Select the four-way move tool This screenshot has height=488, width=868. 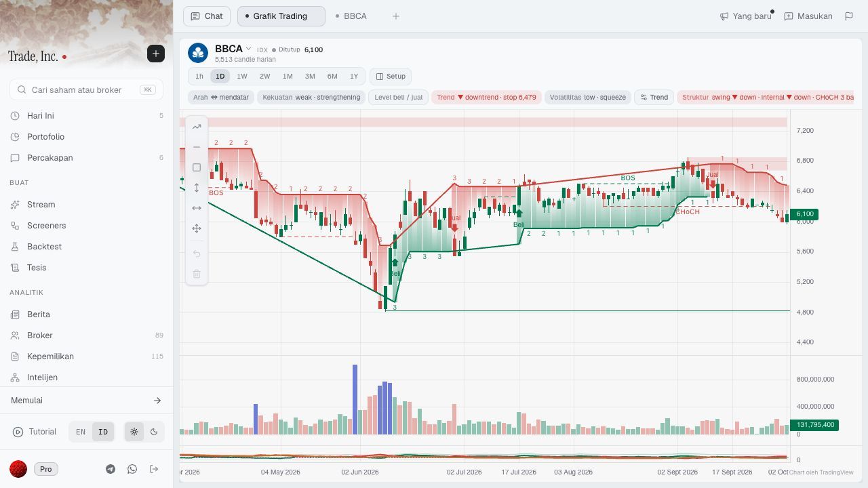(x=197, y=228)
